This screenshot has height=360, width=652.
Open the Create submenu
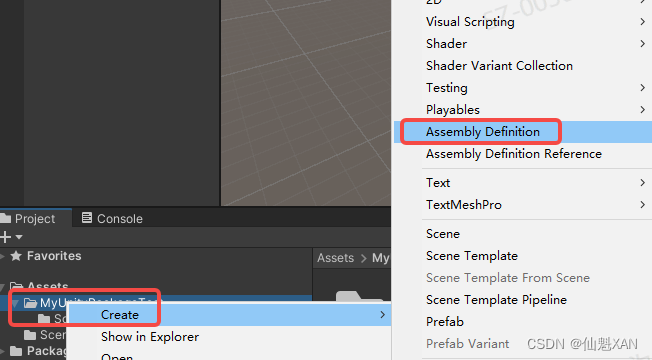point(230,315)
